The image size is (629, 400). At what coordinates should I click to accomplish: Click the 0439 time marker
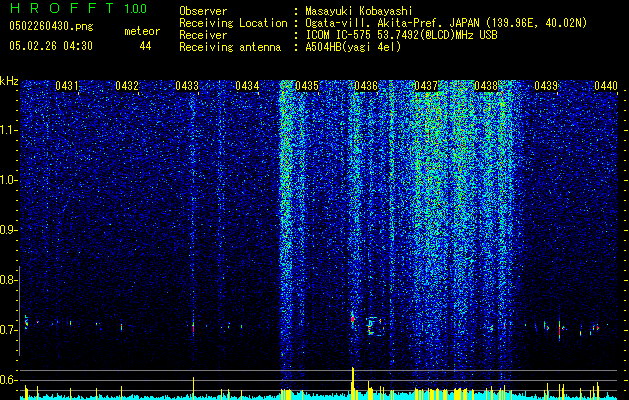[x=546, y=86]
